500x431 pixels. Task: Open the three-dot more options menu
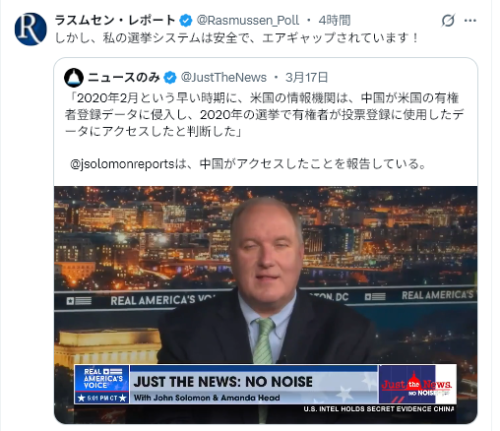coord(470,21)
